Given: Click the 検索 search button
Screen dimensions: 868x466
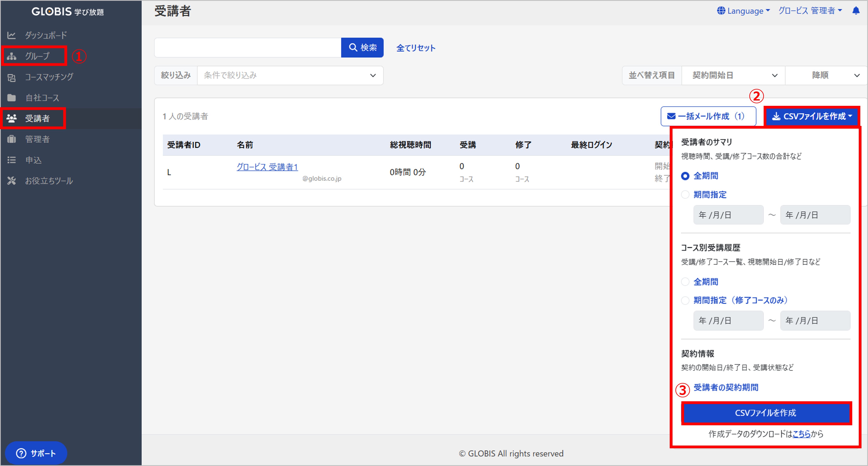Looking at the screenshot, I should [x=362, y=47].
